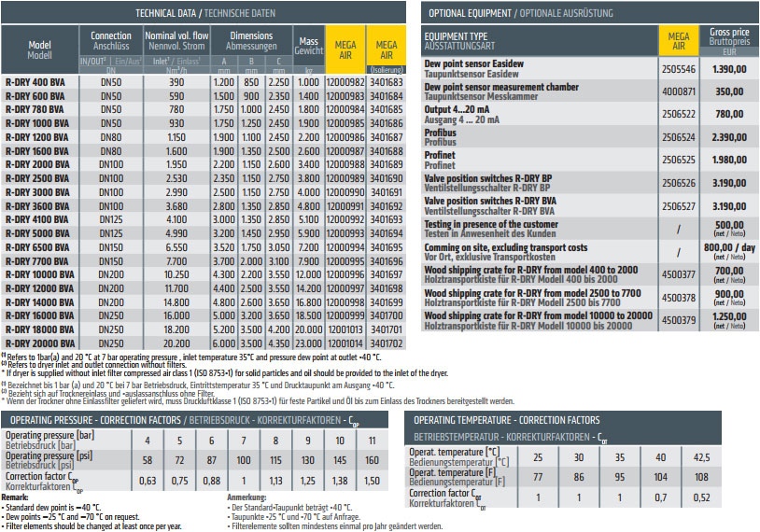The height and width of the screenshot is (532, 760).
Task: Select the mass value 23.000
Action: [x=308, y=343]
